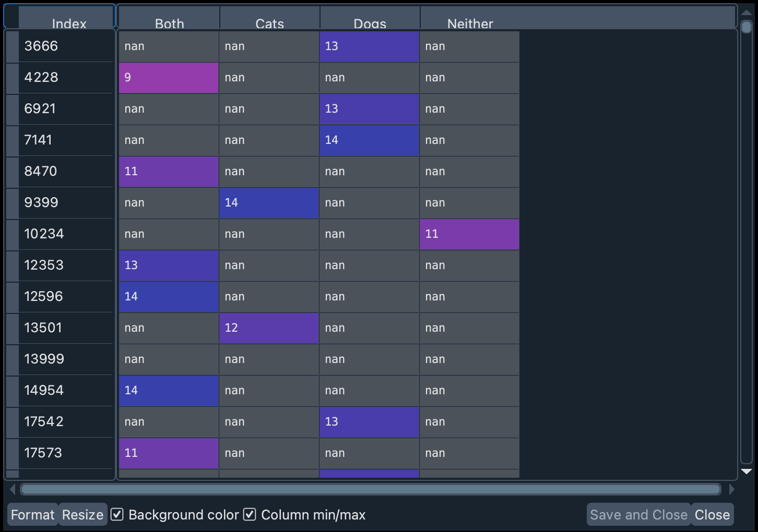Click the top-left select-all corner cell
This screenshot has width=758, height=532.
pos(10,16)
